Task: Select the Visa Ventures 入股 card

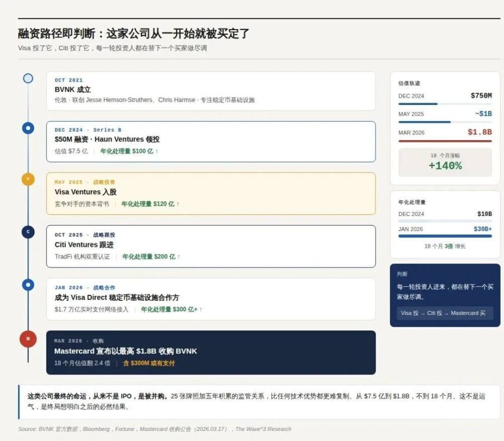Action: point(210,193)
